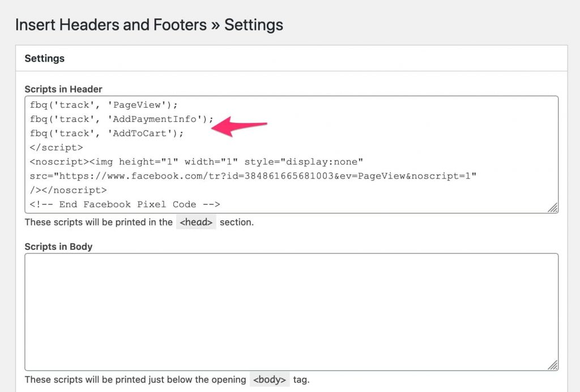Click the End Facebook Pixel Code comment
Viewport: 580px width, 392px height.
(125, 204)
